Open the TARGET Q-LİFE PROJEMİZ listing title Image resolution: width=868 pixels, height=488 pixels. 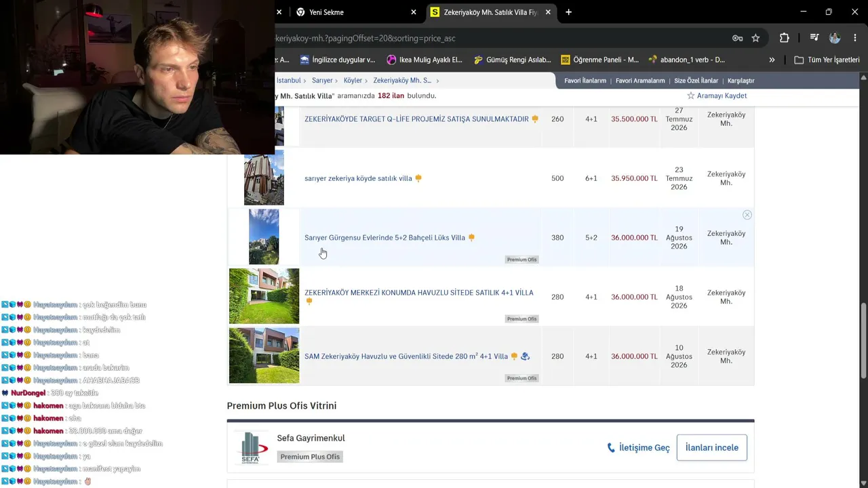(x=416, y=119)
